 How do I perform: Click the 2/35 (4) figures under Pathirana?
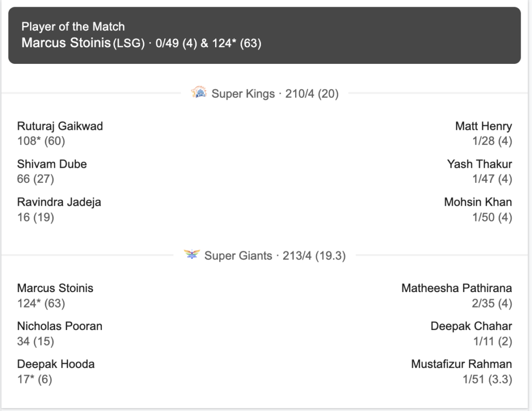tap(491, 303)
